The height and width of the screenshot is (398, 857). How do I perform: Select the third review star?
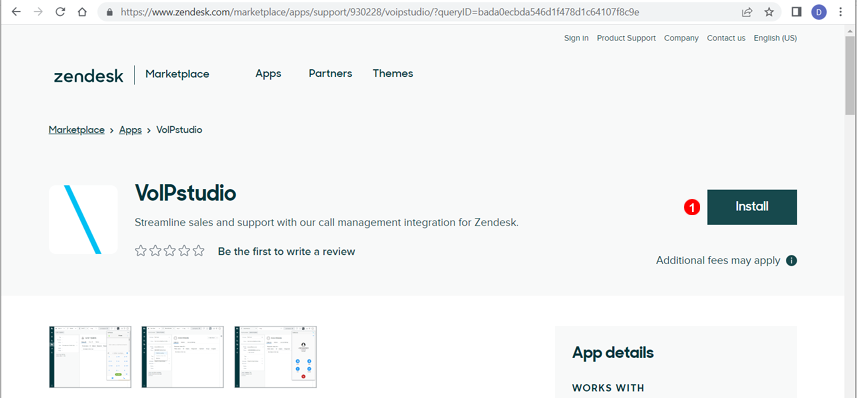pyautogui.click(x=169, y=251)
